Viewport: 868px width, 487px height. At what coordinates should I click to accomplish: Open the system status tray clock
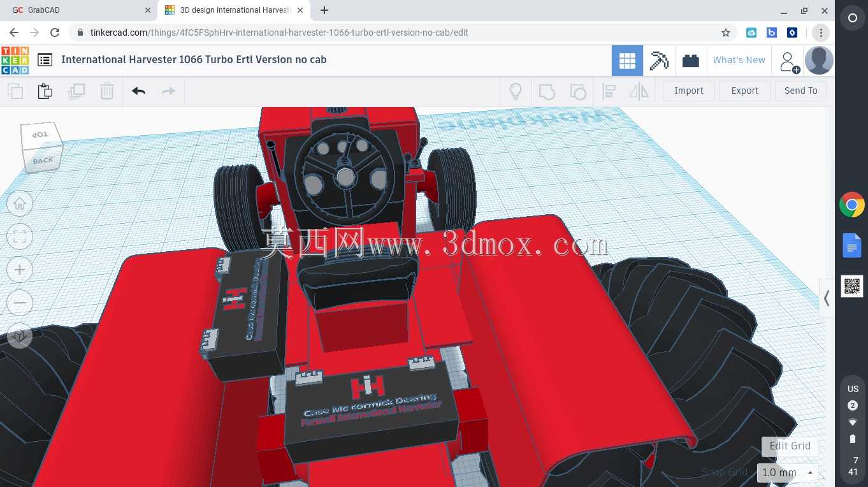tap(853, 466)
